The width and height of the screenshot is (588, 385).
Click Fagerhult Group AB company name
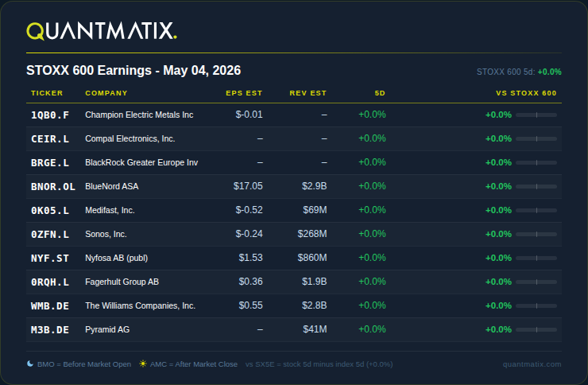pyautogui.click(x=122, y=282)
